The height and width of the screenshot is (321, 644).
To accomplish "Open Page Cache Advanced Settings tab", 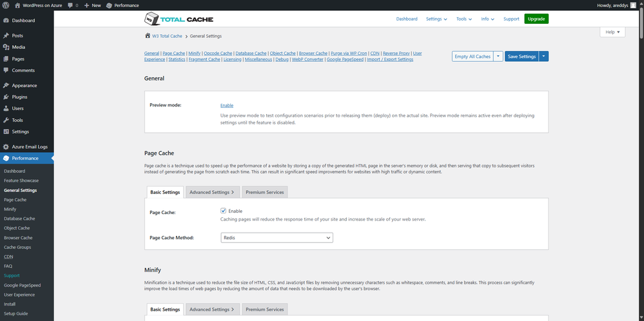I will [211, 192].
